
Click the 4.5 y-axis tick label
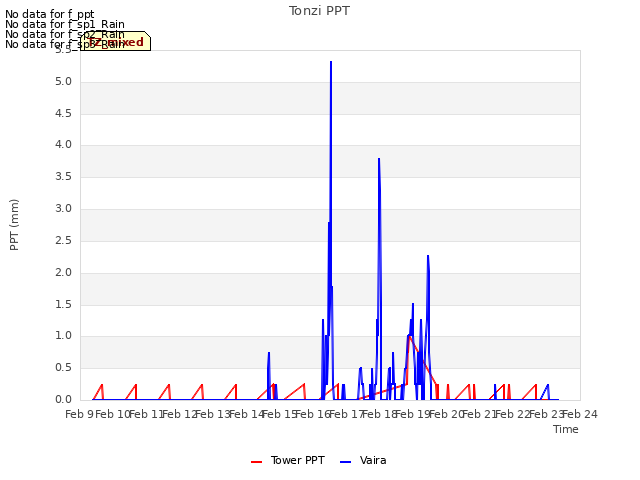tap(63, 113)
